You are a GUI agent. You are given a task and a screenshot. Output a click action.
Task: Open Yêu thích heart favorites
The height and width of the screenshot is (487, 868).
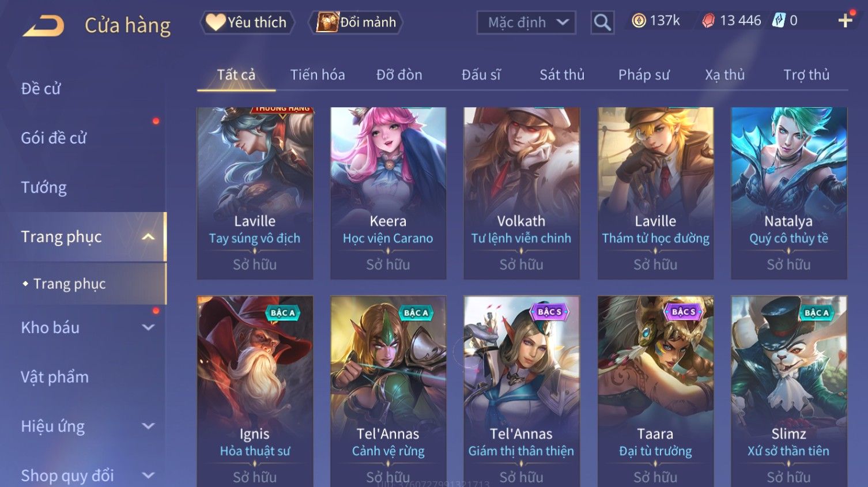(247, 22)
